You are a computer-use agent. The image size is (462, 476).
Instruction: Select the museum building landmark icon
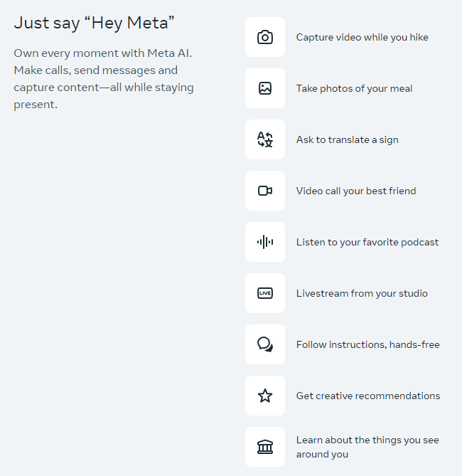coord(265,447)
